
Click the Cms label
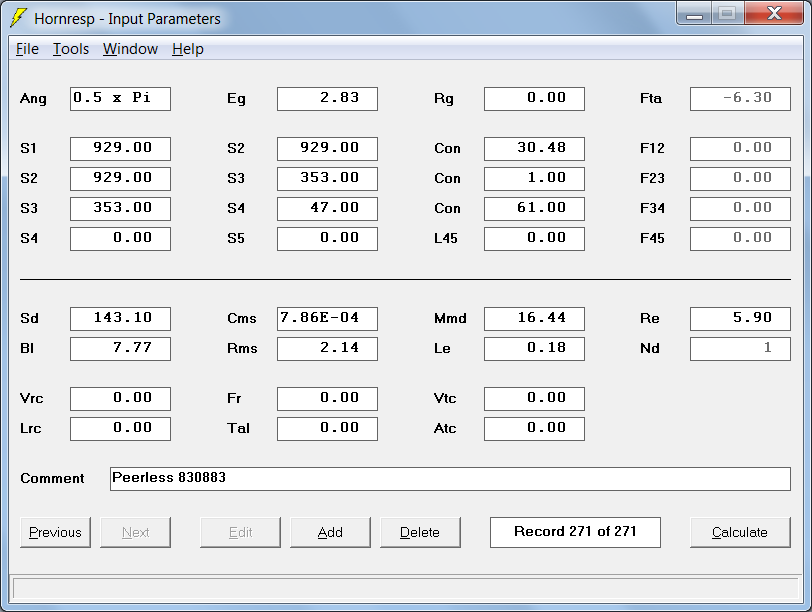242,318
